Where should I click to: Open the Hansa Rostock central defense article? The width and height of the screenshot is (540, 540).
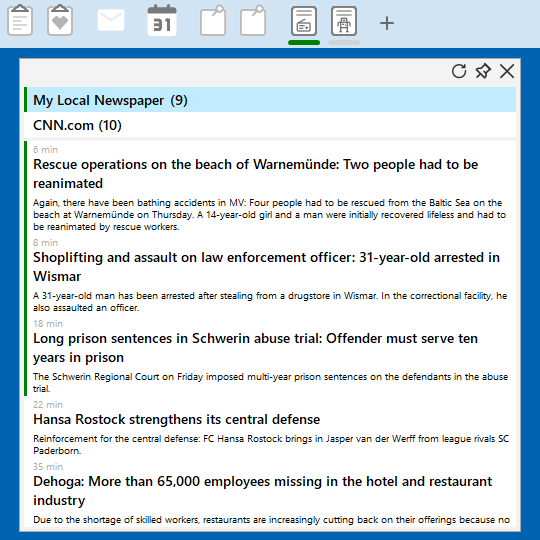(x=177, y=419)
